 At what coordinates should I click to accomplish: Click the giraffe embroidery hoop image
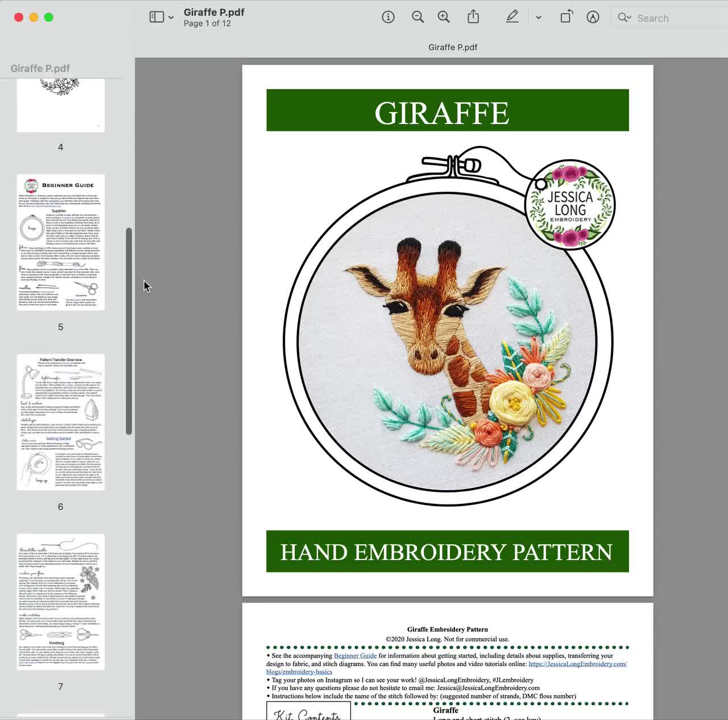click(x=447, y=341)
